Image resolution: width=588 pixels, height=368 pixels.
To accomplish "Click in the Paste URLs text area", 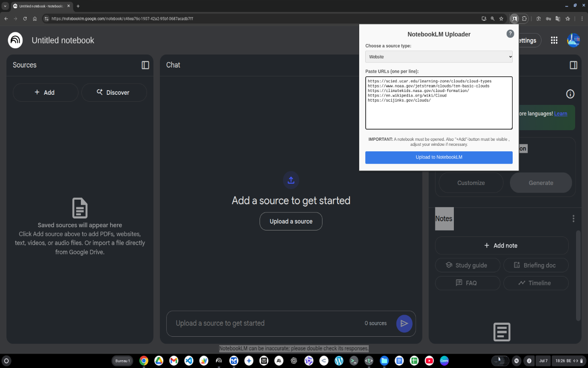I will [x=439, y=103].
